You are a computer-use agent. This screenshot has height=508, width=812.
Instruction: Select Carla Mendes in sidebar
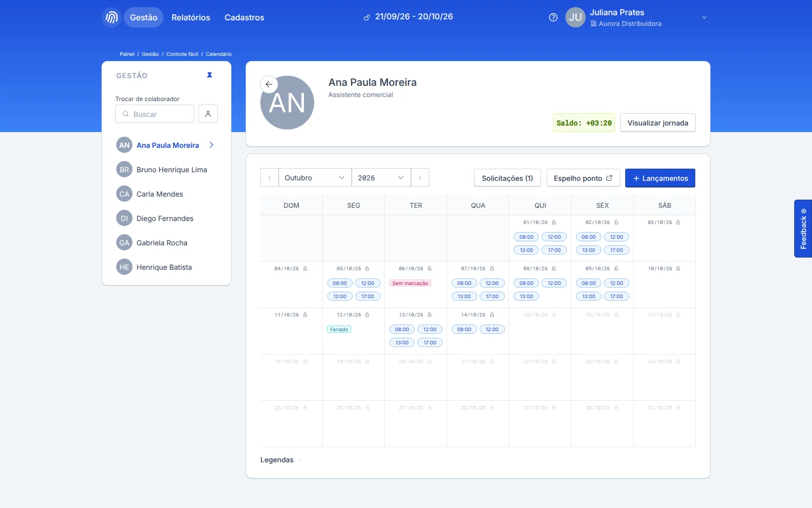point(166,194)
